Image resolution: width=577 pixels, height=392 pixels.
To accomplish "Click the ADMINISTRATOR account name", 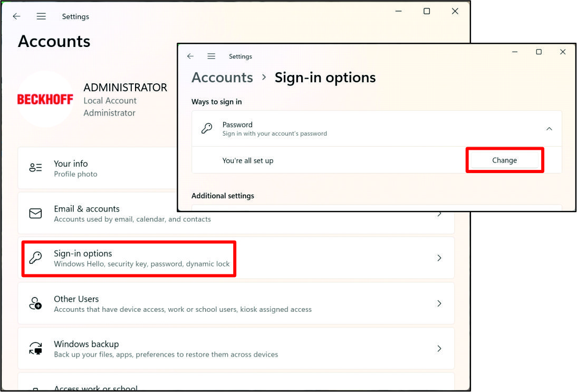I will [x=125, y=87].
